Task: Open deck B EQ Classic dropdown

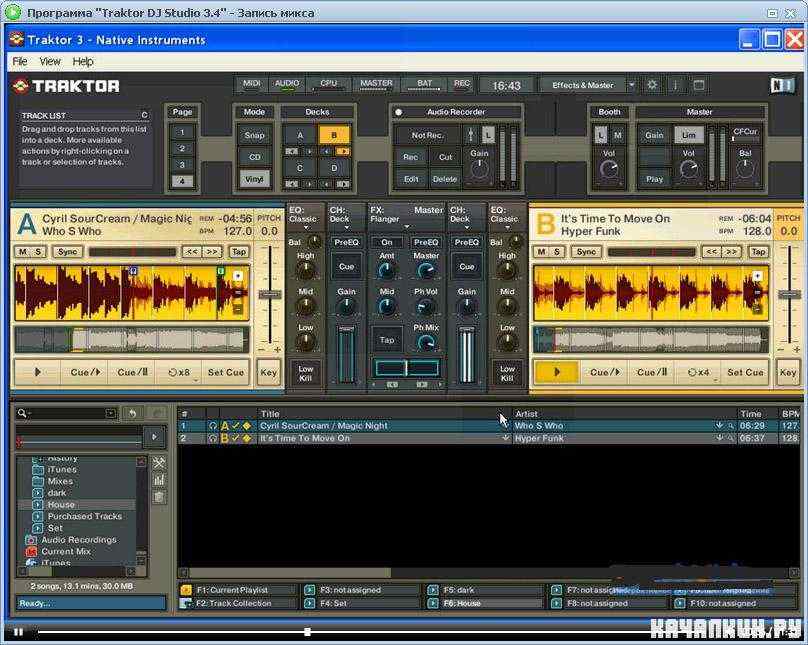Action: point(507,228)
